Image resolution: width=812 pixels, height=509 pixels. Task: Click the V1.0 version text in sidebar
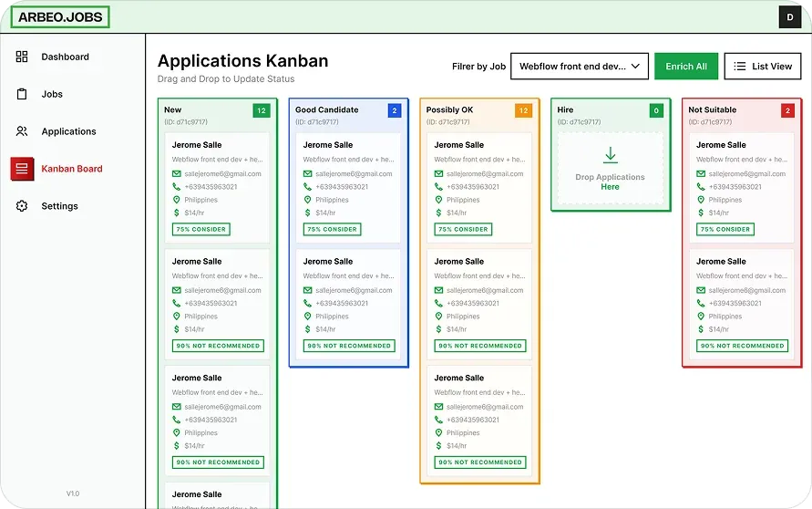(x=73, y=493)
